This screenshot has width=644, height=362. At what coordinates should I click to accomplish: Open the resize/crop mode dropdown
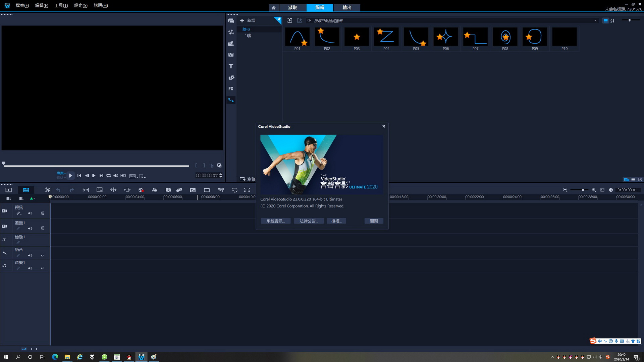[142, 176]
